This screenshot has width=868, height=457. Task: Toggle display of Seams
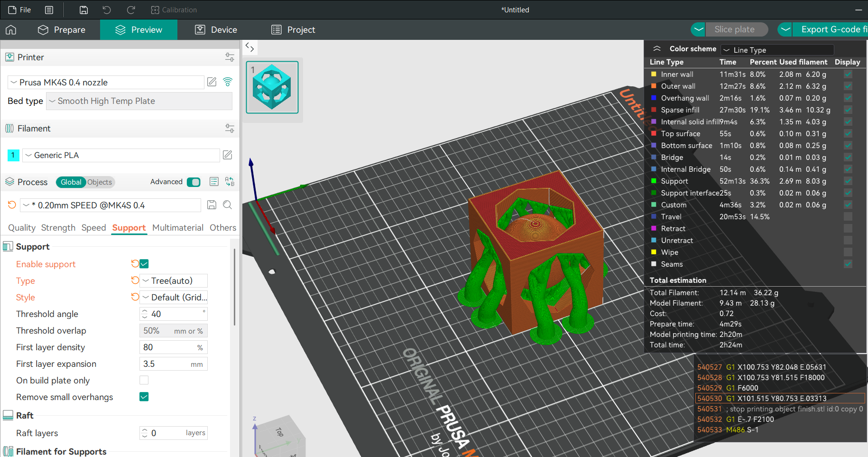(848, 264)
